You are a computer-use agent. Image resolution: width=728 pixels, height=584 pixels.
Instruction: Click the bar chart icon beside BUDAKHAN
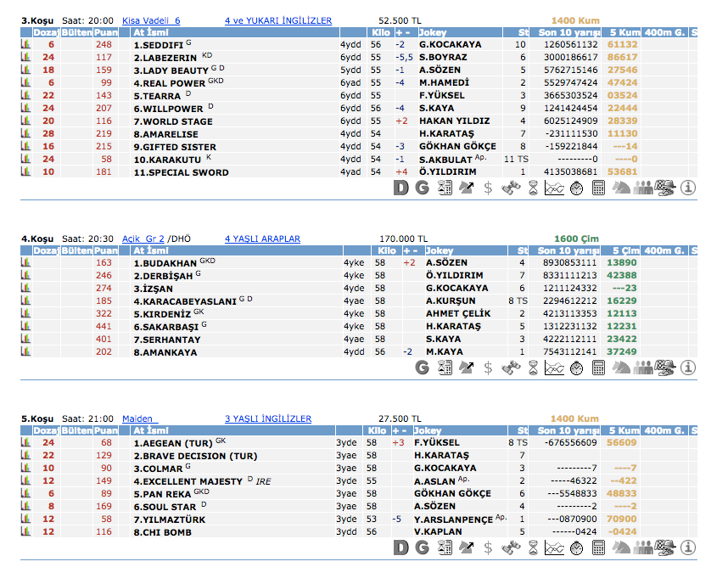coord(25,263)
